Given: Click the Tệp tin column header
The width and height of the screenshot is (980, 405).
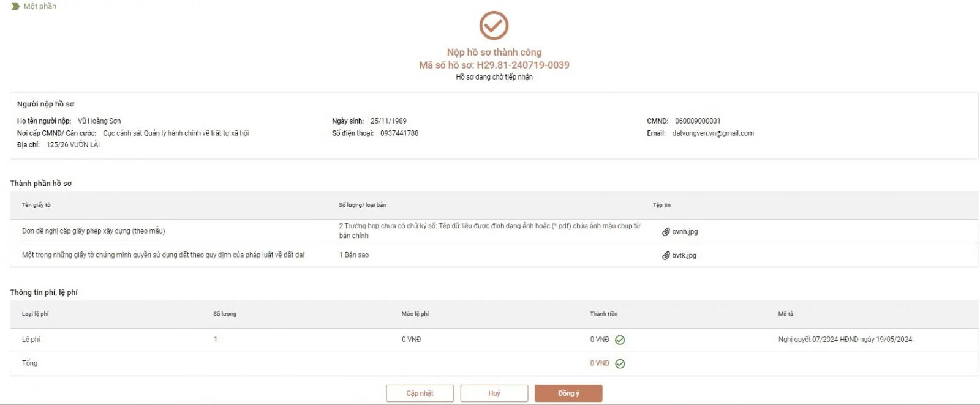Looking at the screenshot, I should coord(661,205).
